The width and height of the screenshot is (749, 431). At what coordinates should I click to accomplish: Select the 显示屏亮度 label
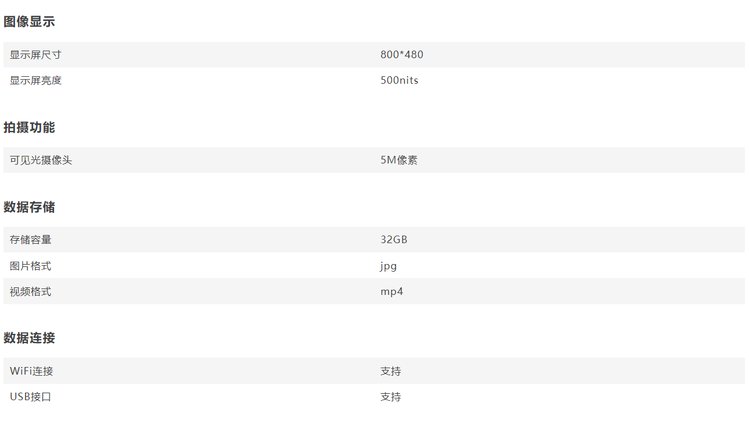(x=35, y=80)
